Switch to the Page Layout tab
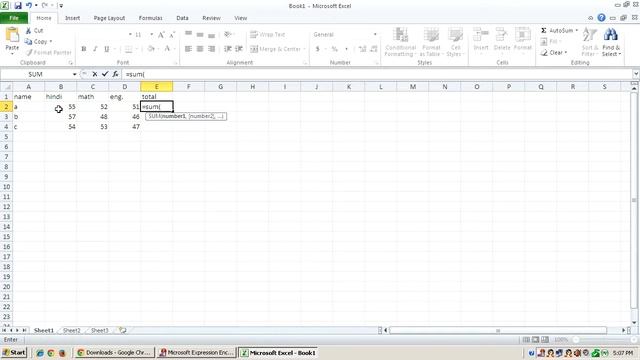 pyautogui.click(x=109, y=18)
